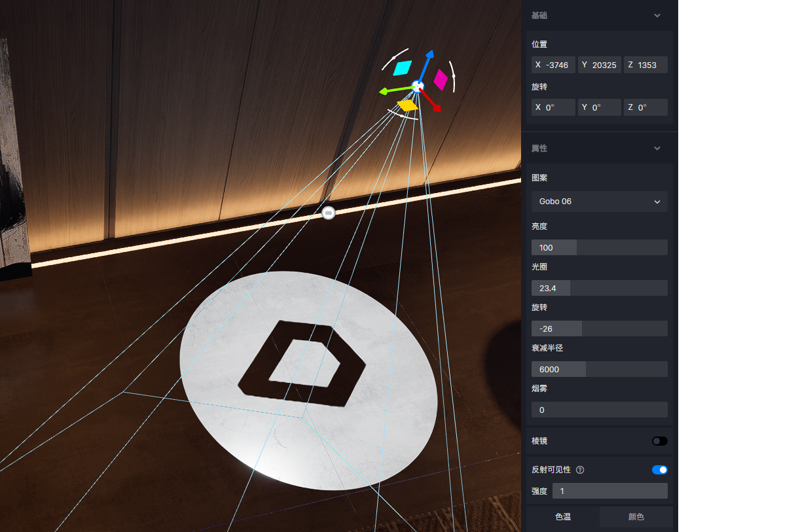Select the cyan plane handle on the gizmo
Viewport: 798px width, 532px height.
click(403, 67)
